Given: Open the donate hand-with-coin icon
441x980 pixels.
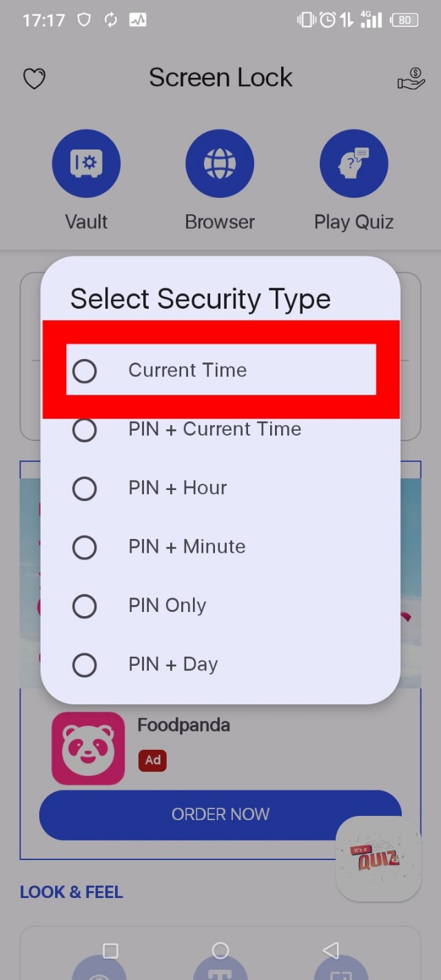Looking at the screenshot, I should pos(411,79).
